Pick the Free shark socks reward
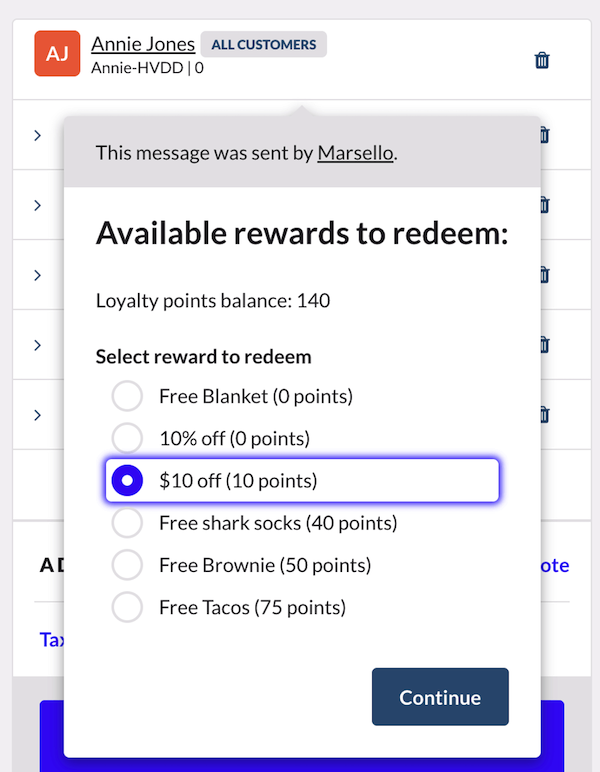The image size is (600, 772). [127, 523]
